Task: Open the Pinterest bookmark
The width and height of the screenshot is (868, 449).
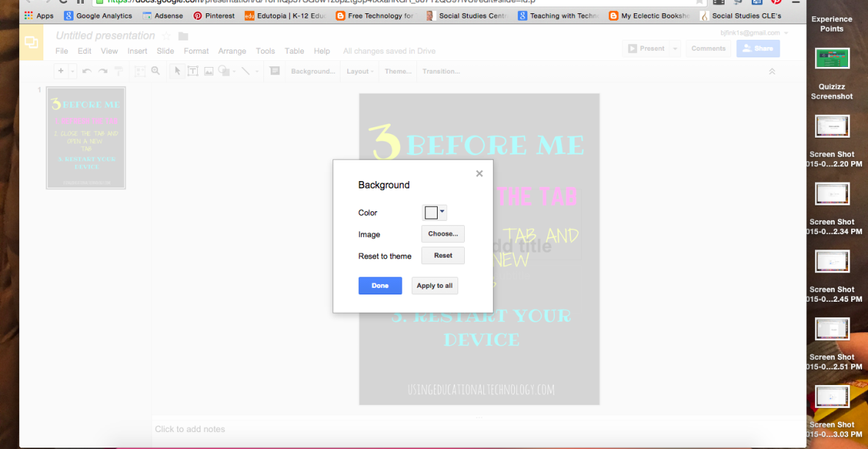Action: (x=213, y=16)
